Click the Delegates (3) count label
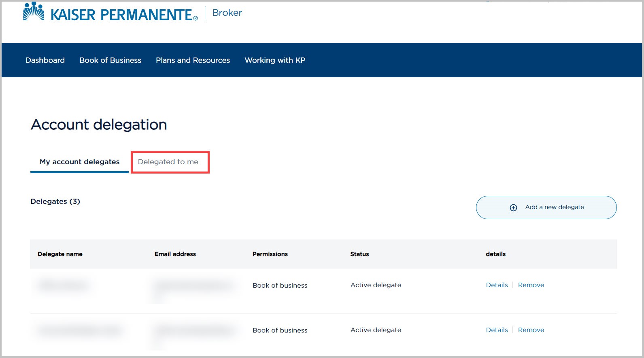 (x=55, y=201)
